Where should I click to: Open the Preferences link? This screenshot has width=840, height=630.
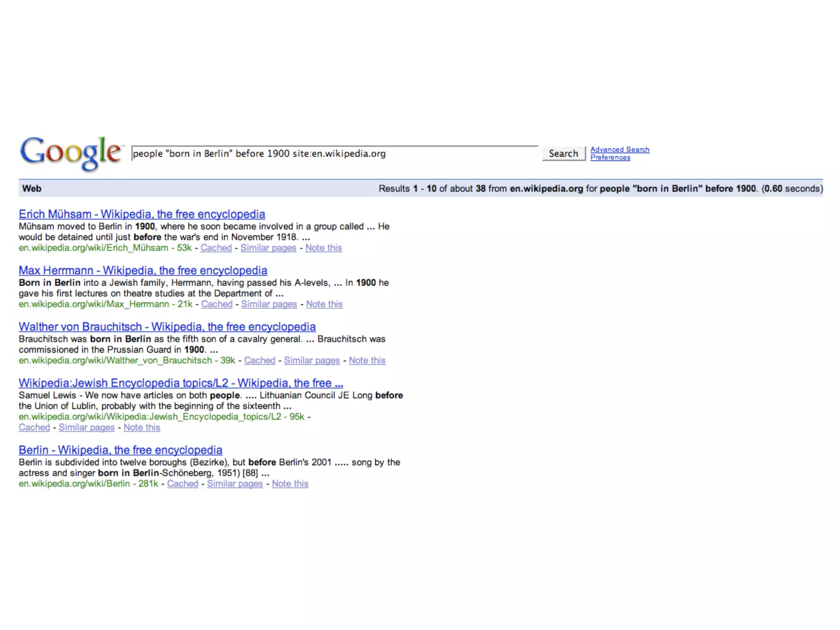coord(610,157)
